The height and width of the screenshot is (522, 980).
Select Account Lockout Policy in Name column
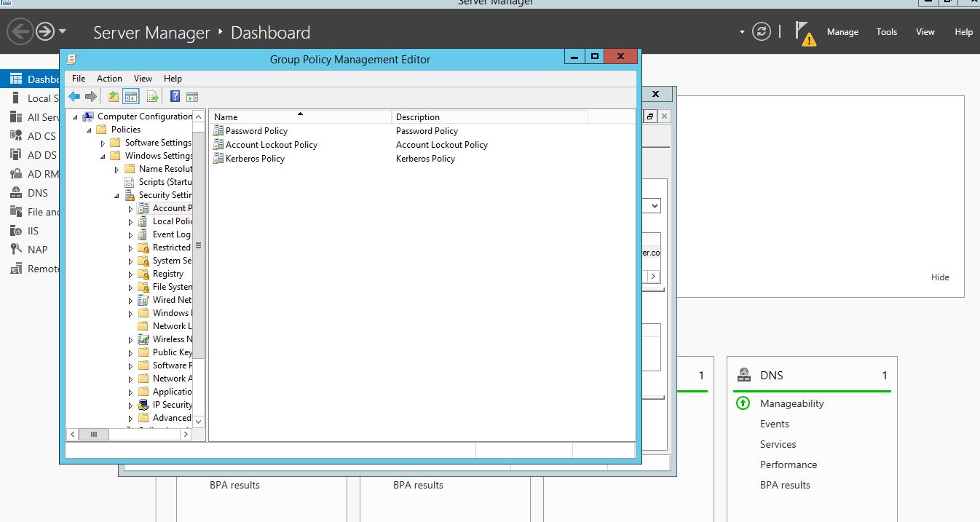(x=272, y=145)
